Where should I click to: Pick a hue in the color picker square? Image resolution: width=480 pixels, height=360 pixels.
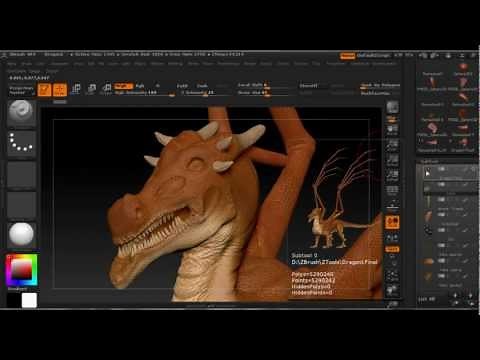tap(22, 270)
